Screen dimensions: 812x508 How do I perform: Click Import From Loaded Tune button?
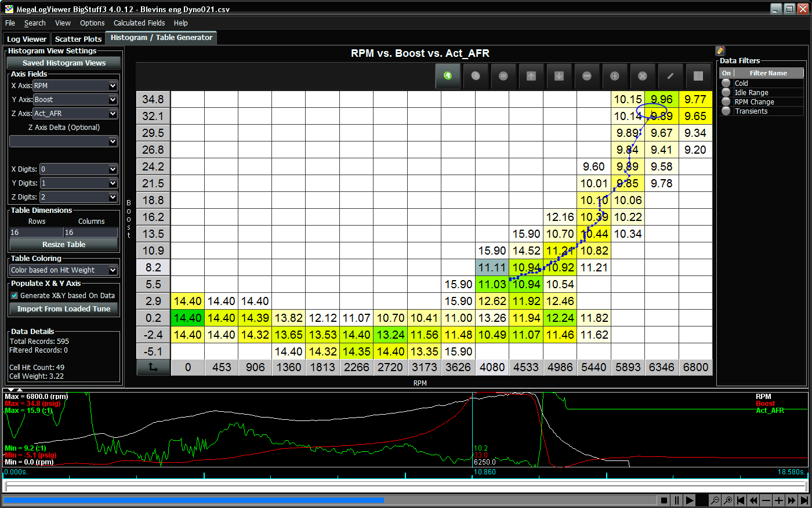[x=64, y=309]
